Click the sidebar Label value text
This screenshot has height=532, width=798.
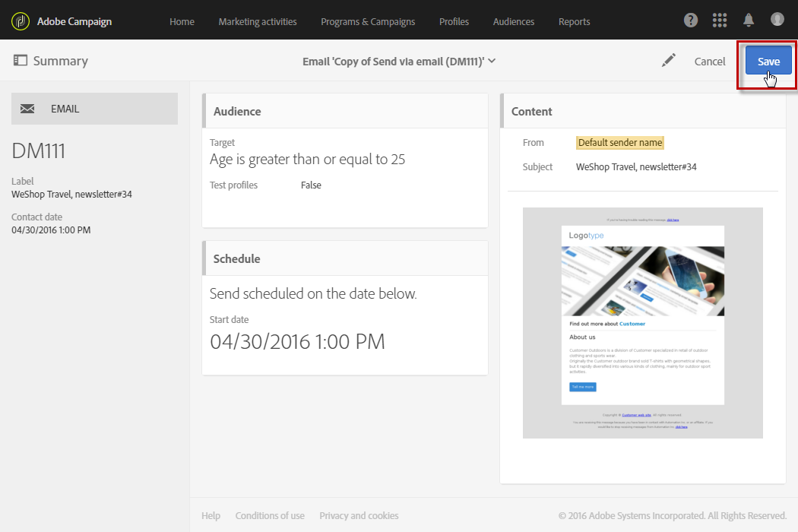tap(71, 195)
